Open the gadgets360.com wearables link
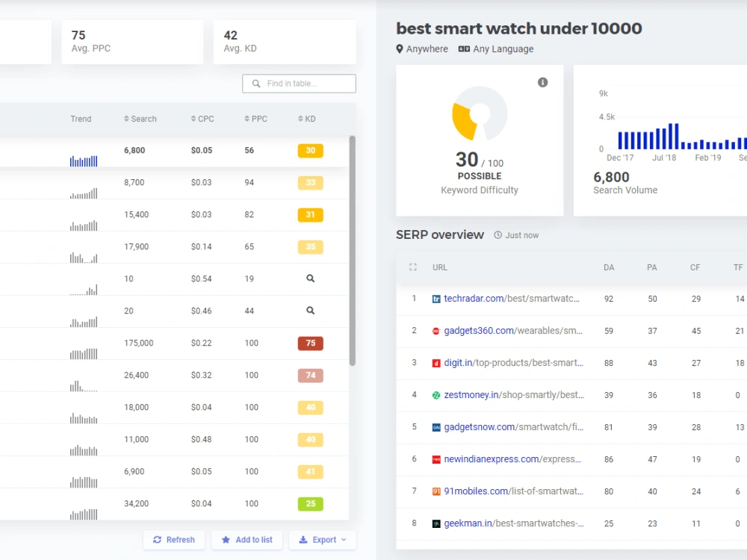747x560 pixels. click(x=513, y=331)
